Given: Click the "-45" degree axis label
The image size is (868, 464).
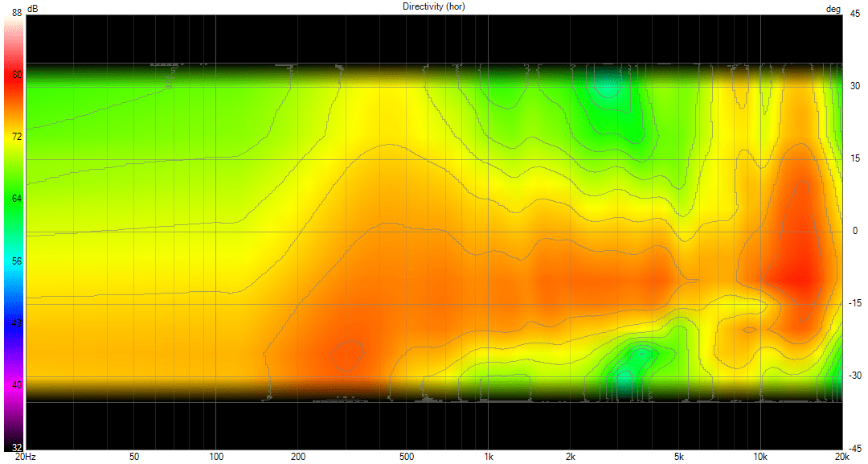Looking at the screenshot, I should click(x=854, y=448).
